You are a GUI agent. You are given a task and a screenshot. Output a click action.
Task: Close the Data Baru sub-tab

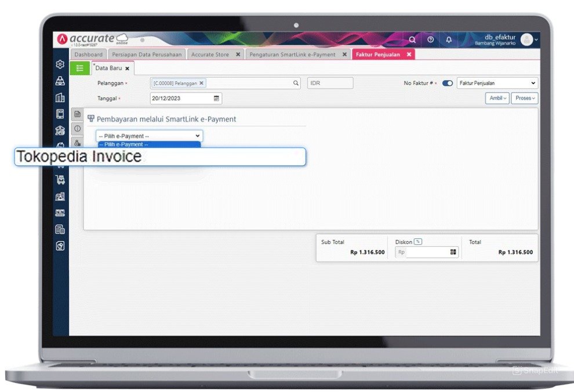pyautogui.click(x=127, y=68)
